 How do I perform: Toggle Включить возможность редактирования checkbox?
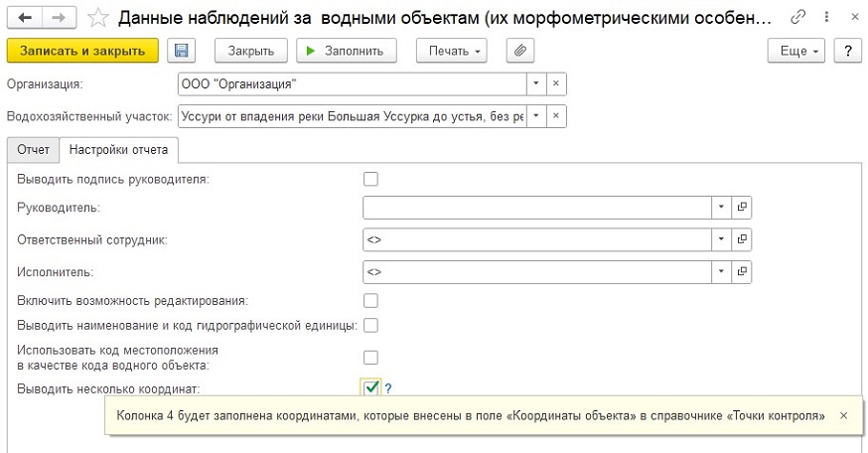[x=371, y=300]
